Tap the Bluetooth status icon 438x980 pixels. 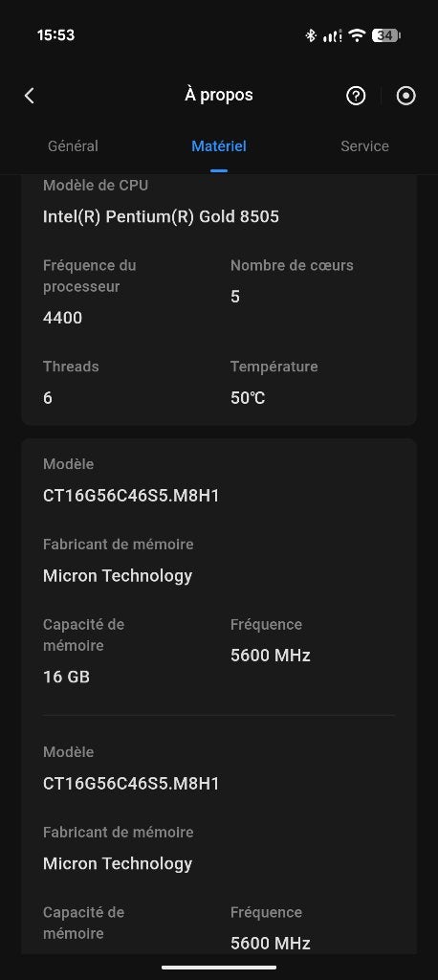311,35
